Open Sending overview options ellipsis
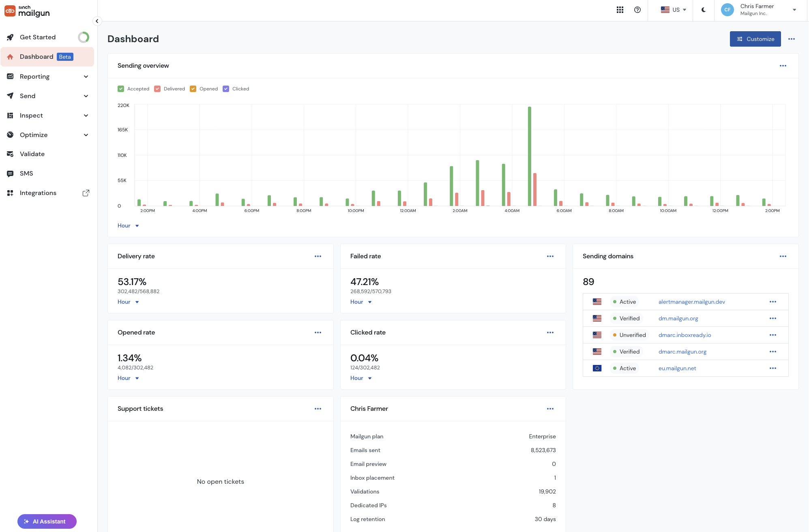 (783, 66)
